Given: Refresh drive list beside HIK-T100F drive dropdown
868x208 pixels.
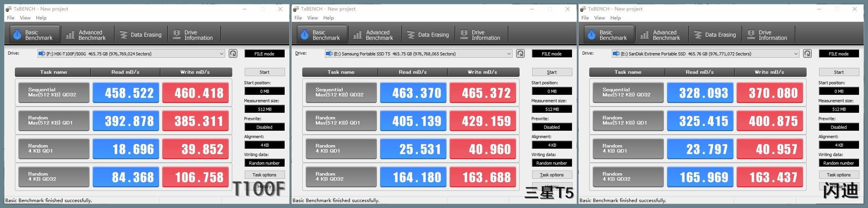Looking at the screenshot, I should pos(233,54).
